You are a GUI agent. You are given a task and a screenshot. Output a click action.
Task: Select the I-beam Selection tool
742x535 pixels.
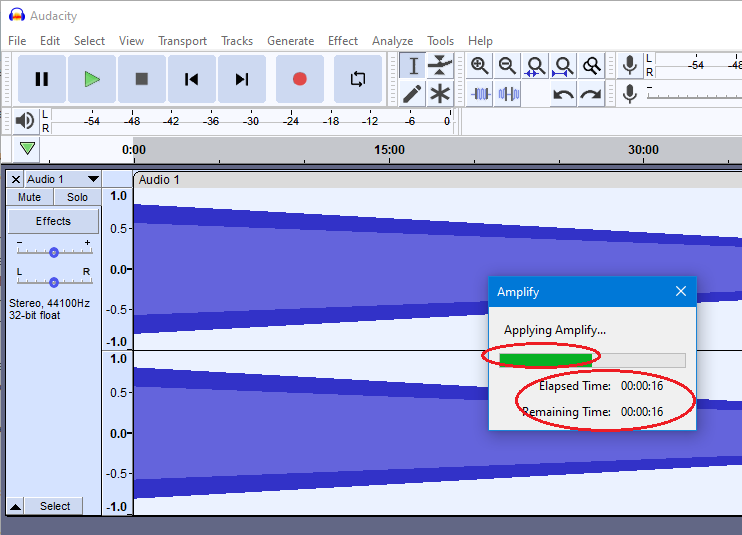click(413, 66)
